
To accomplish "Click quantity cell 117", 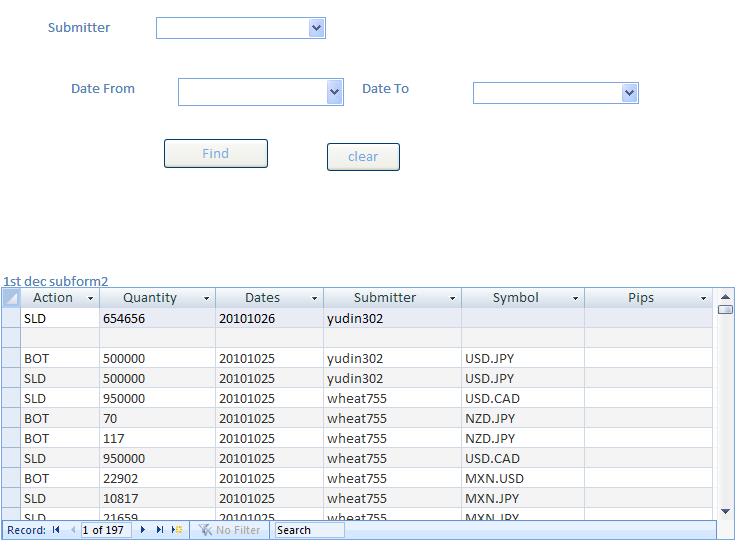I will [157, 438].
